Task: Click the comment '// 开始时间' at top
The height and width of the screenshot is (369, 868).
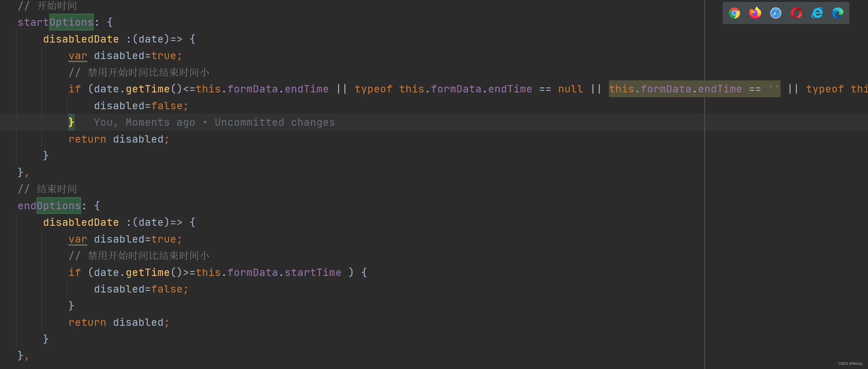Action: (x=47, y=5)
